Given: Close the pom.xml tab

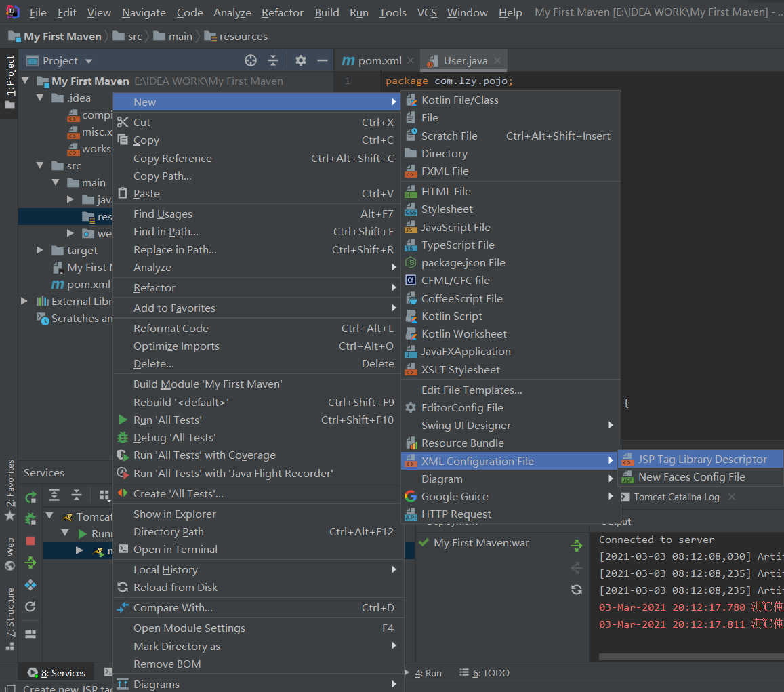Looking at the screenshot, I should click(x=411, y=60).
